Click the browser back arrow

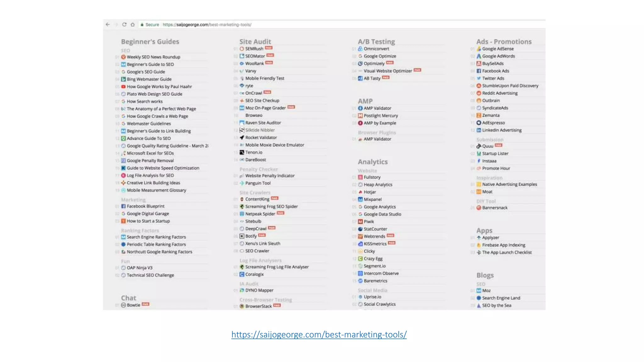[108, 25]
